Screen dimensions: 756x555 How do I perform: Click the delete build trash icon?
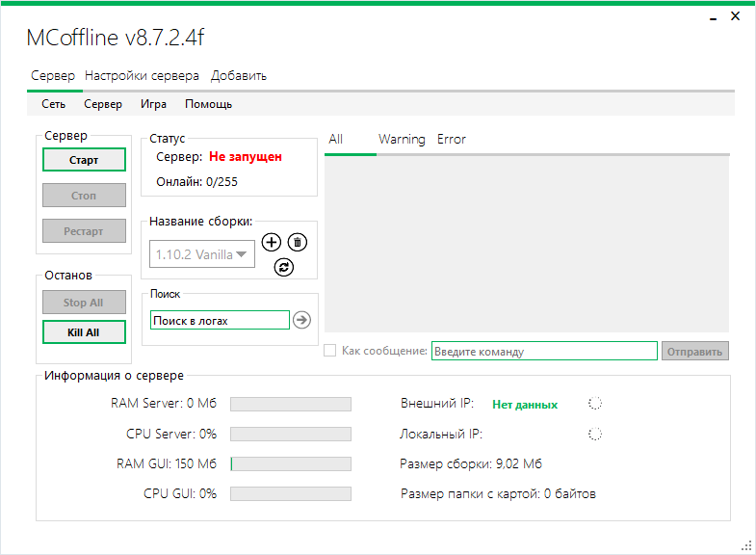pyautogui.click(x=298, y=243)
